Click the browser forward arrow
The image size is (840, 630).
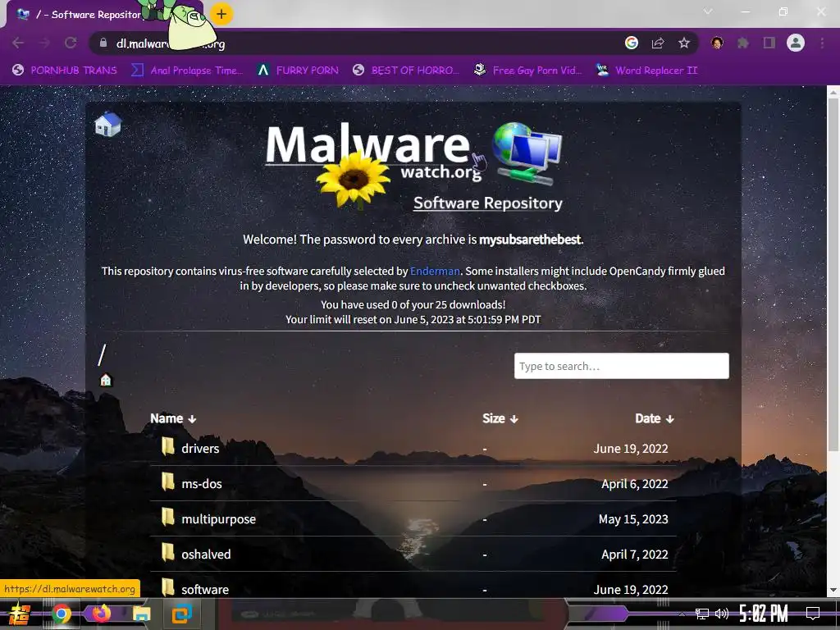click(44, 43)
